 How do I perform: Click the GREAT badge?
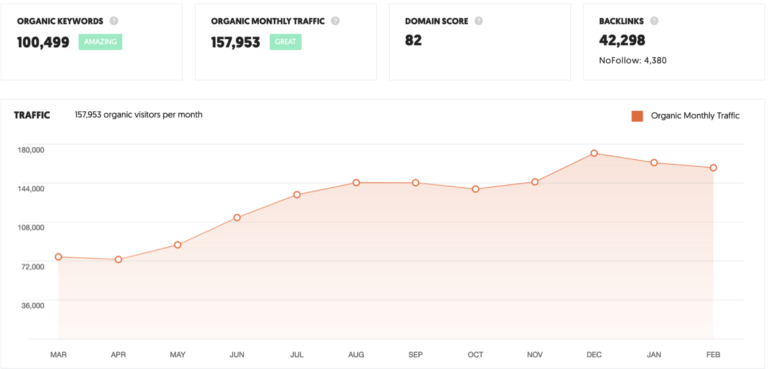pos(286,42)
